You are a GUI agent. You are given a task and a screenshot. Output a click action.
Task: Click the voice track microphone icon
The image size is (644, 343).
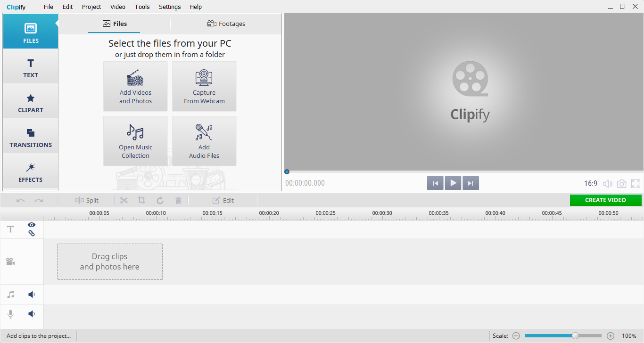tap(10, 314)
